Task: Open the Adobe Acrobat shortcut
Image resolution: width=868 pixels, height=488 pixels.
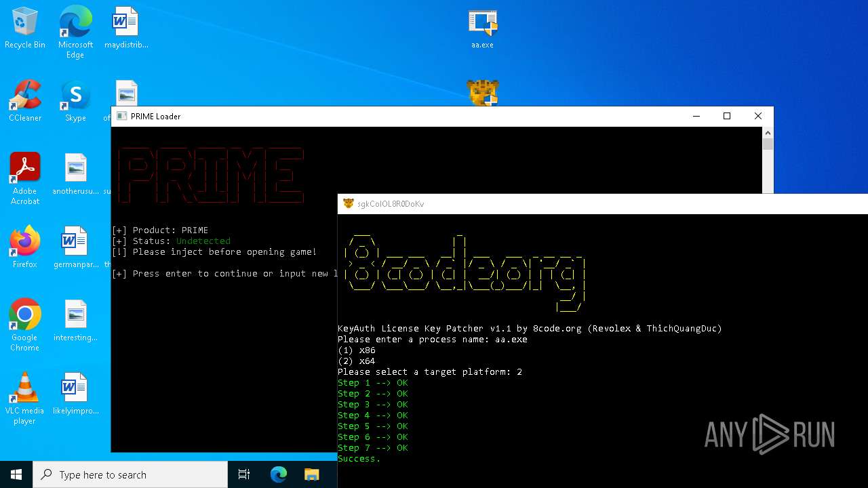Action: coord(25,179)
